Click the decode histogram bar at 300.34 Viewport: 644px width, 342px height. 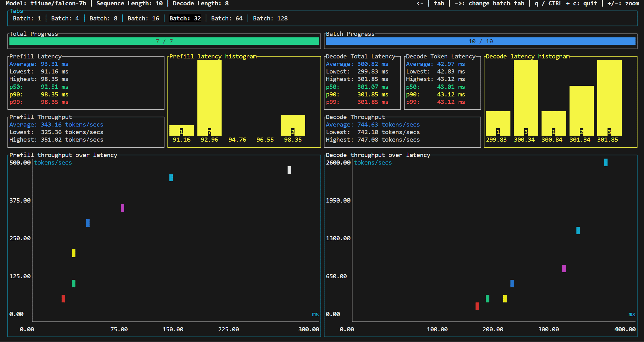click(526, 98)
